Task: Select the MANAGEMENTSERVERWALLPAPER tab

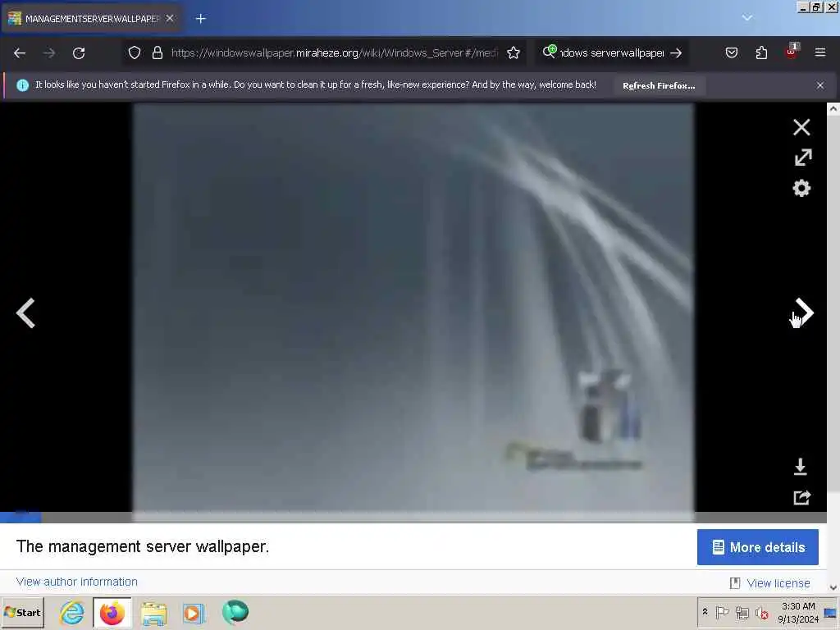Action: point(92,19)
